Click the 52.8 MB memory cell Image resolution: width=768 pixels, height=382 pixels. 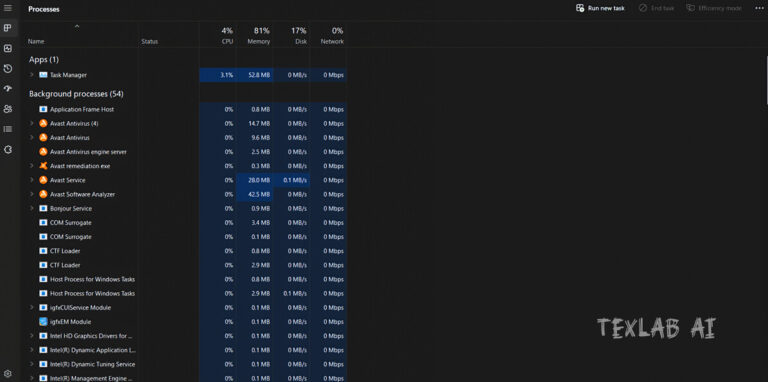pyautogui.click(x=255, y=75)
